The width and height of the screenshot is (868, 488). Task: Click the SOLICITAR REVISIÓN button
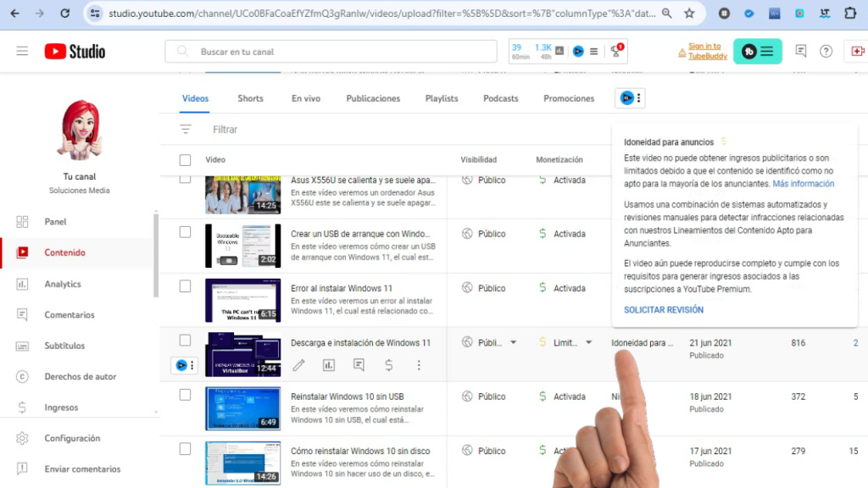click(664, 310)
